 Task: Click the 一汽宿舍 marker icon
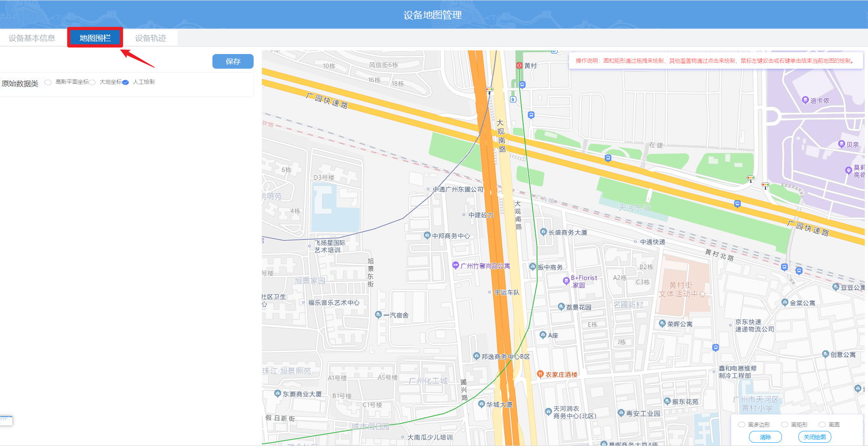(378, 314)
